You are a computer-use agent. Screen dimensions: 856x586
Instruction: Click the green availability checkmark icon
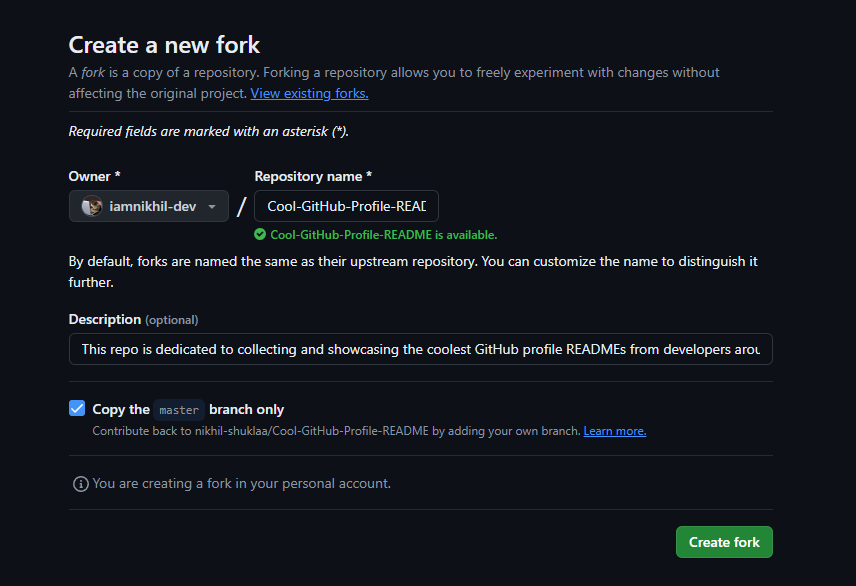(x=260, y=234)
